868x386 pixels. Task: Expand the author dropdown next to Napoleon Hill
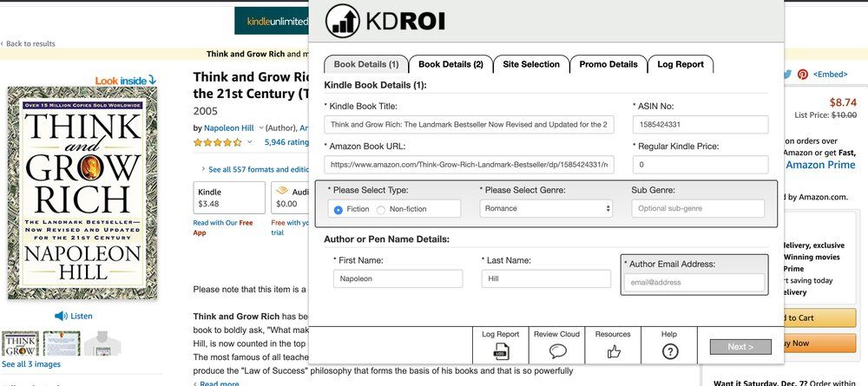(x=261, y=128)
